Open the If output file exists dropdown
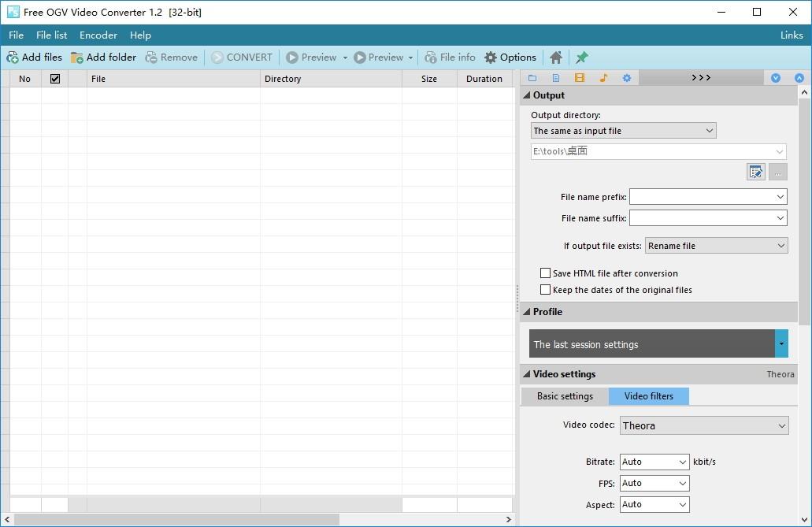812x527 pixels. click(716, 246)
